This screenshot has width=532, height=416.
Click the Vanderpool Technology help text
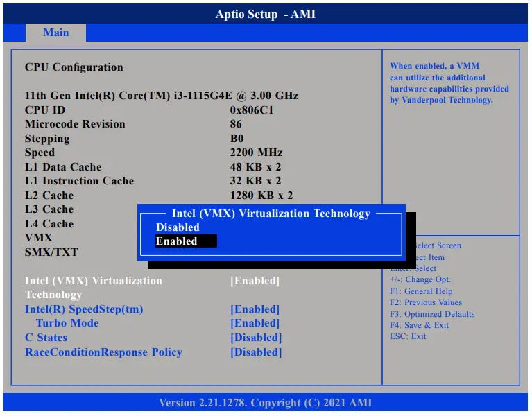coord(449,83)
